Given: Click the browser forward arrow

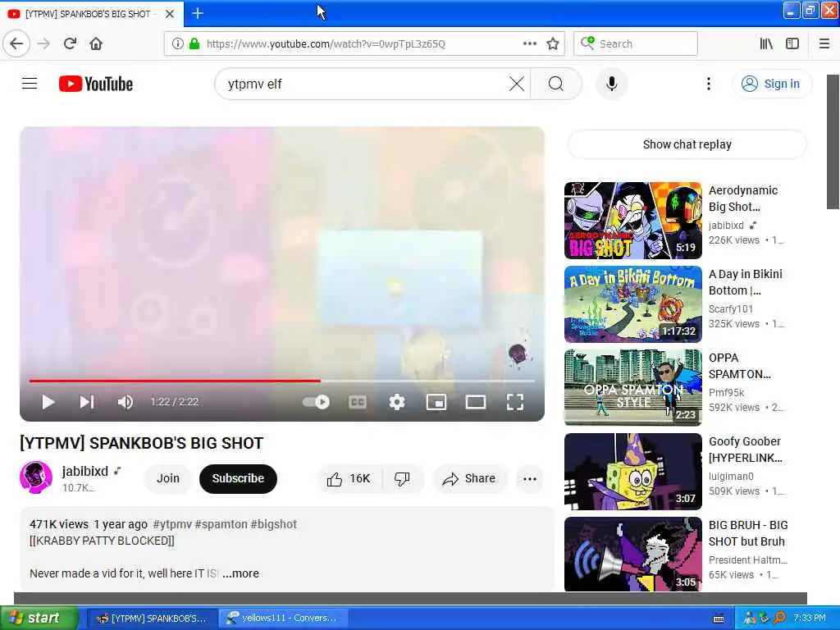Looking at the screenshot, I should click(x=44, y=43).
